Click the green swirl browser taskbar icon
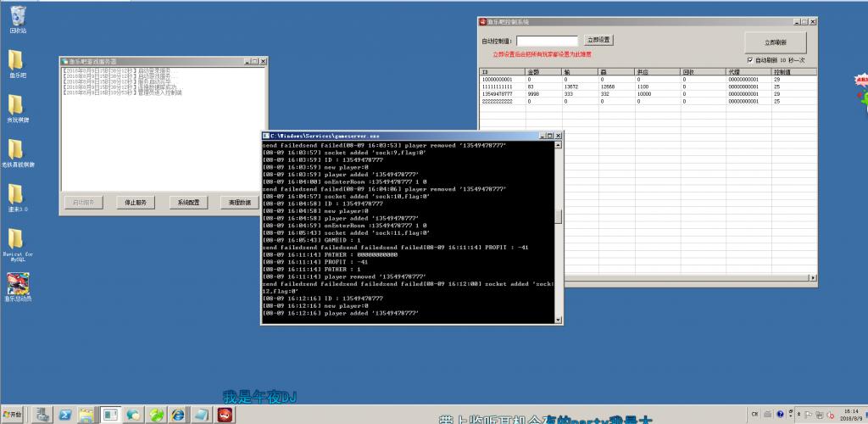The height and width of the screenshot is (424, 868). click(x=156, y=415)
